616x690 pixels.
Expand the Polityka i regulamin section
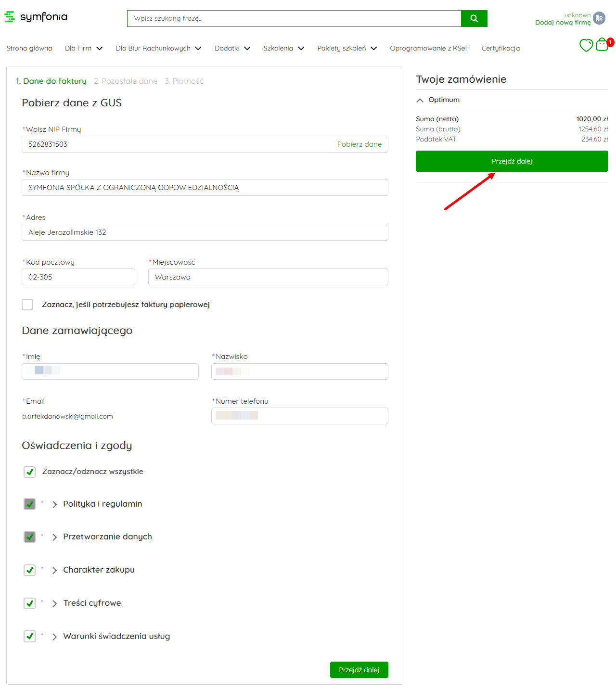54,504
